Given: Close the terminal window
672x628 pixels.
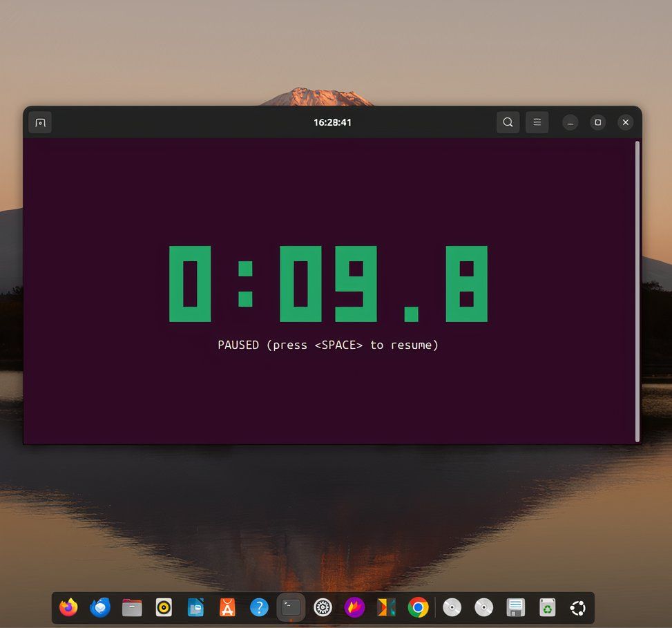Looking at the screenshot, I should click(626, 122).
